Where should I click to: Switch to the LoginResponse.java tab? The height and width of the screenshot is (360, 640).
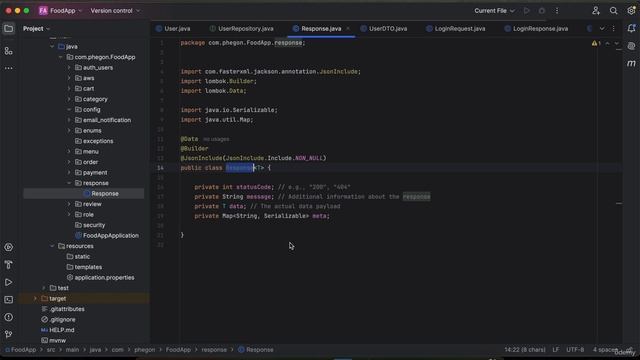[536, 29]
